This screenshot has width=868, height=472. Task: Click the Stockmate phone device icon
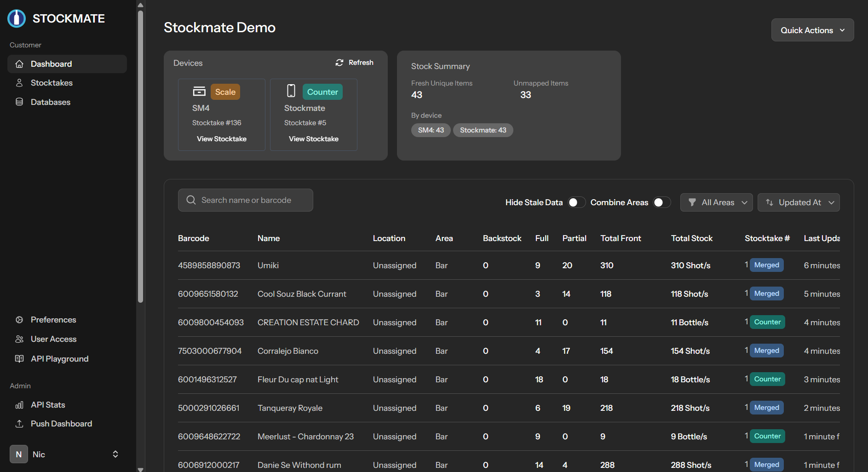click(x=291, y=91)
